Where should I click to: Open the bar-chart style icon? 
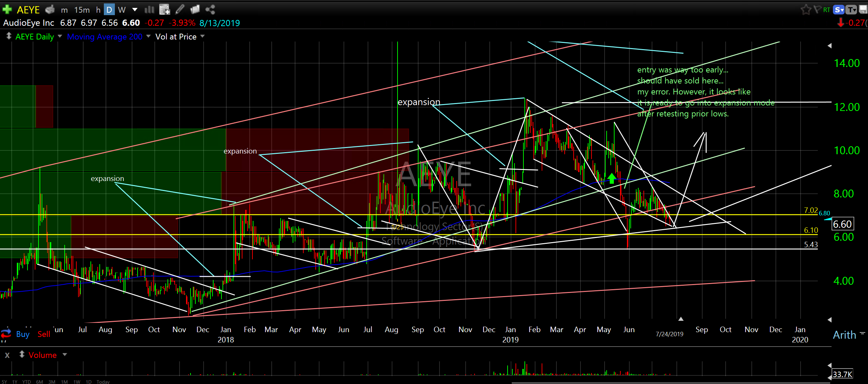tap(149, 10)
